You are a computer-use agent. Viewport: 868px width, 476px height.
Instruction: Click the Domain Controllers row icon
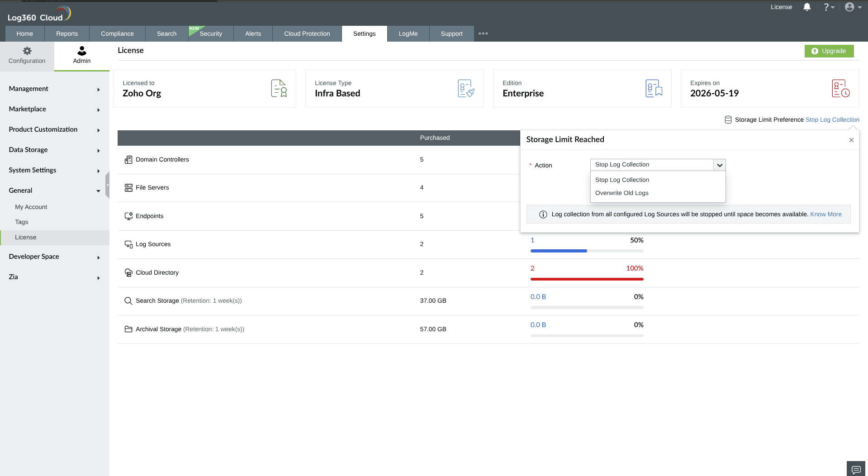pyautogui.click(x=128, y=160)
